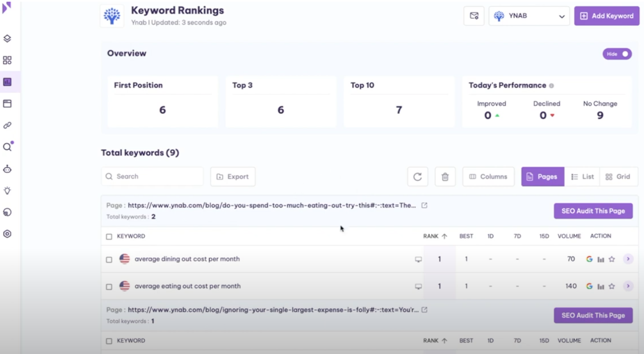Screen dimensions: 644x354
Task: Click the BEST column header in first table
Action: 466,236
